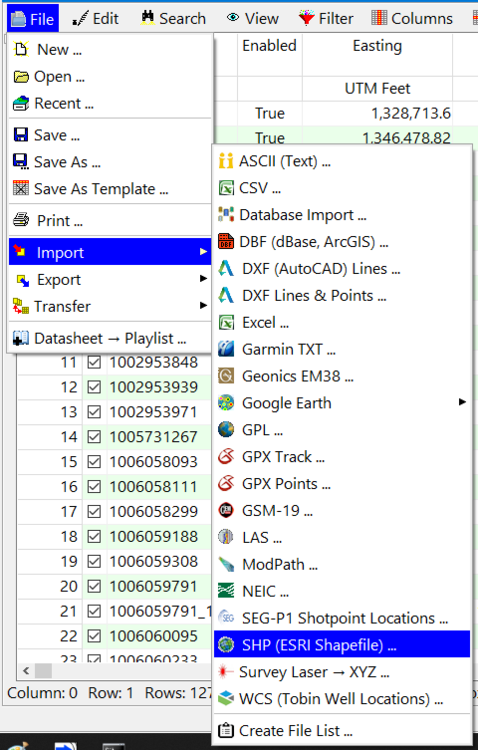The image size is (478, 750).
Task: Click the Garmin TXT icon
Action: pos(226,349)
